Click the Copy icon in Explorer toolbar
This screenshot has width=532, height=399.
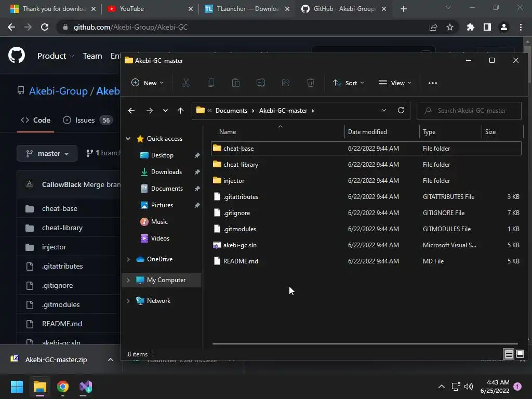[211, 83]
